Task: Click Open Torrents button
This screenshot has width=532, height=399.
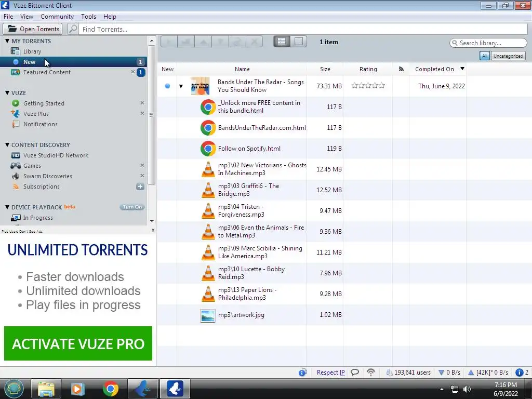Action: 33,29
